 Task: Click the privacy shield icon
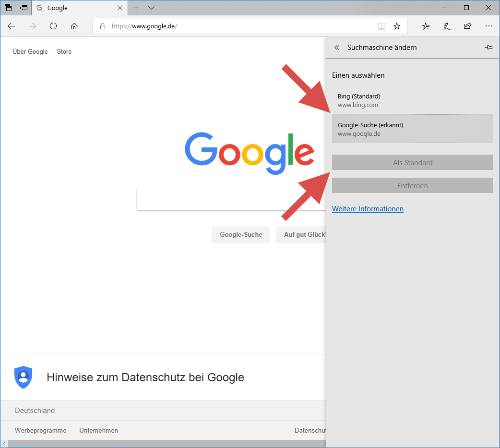click(24, 377)
